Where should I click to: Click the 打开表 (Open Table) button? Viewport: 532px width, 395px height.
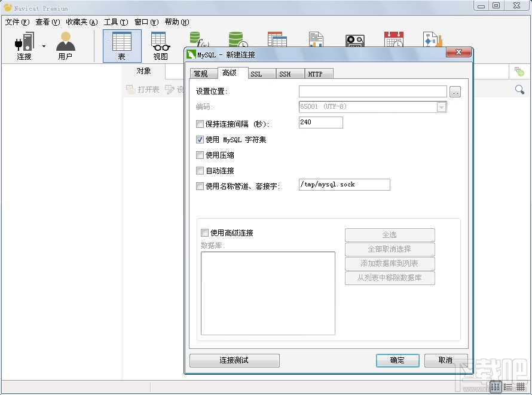pos(142,90)
